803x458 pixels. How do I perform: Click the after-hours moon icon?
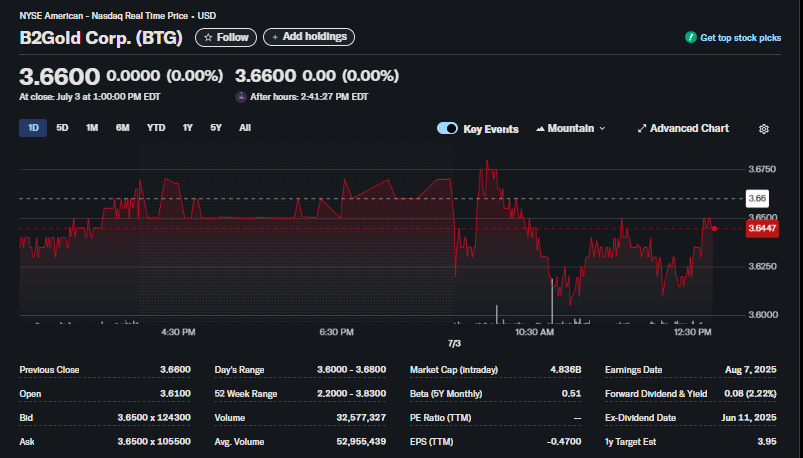(241, 97)
